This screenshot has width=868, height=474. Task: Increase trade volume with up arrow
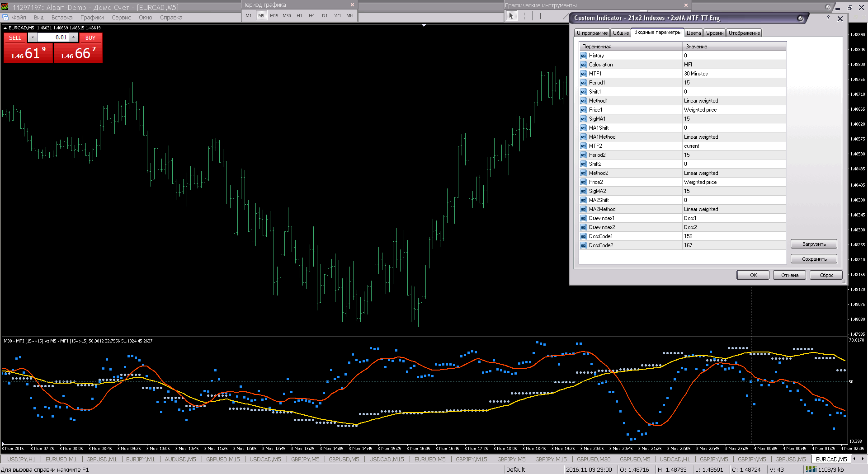click(73, 38)
